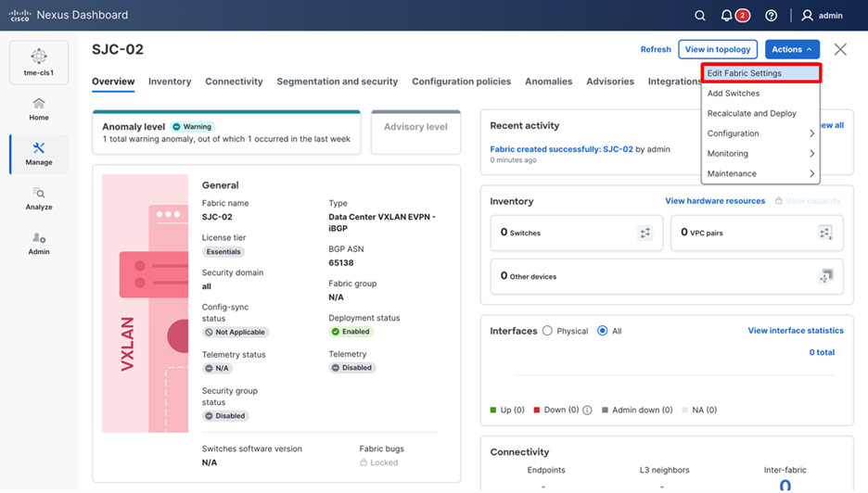
Task: Select the All interfaces radio button
Action: click(603, 331)
